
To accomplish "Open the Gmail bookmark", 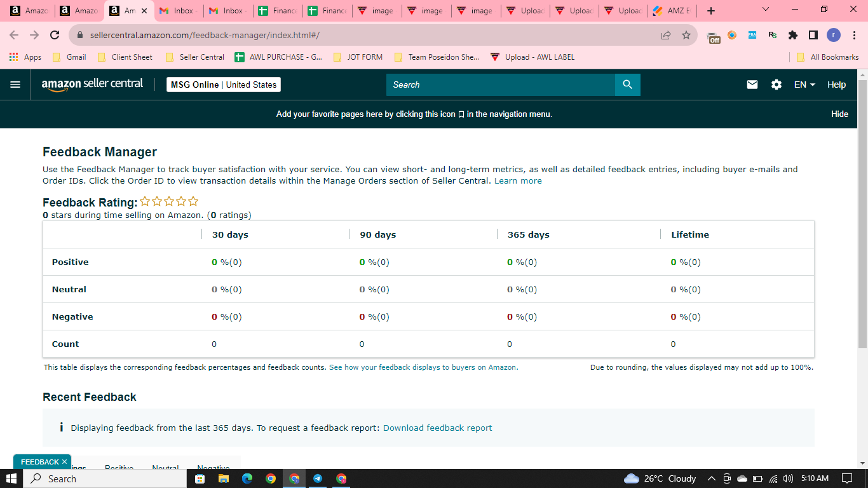I will tap(69, 57).
